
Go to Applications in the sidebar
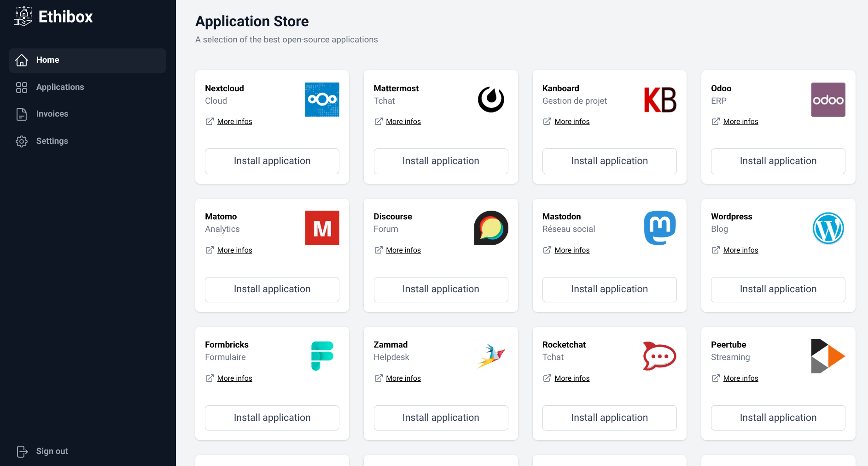(87, 87)
